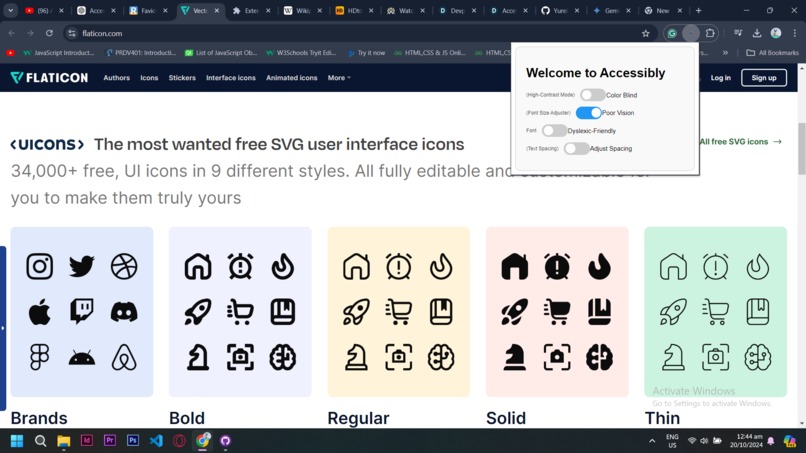Open File Explorer from the taskbar
Image resolution: width=806 pixels, height=453 pixels.
click(63, 441)
